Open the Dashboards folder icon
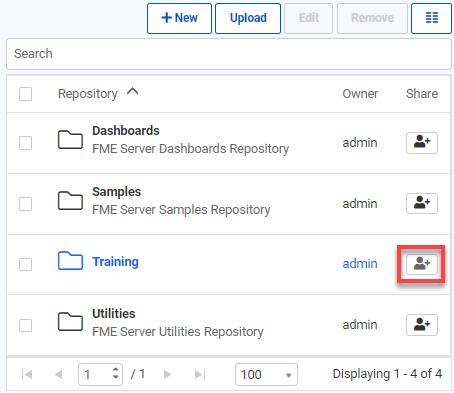The height and width of the screenshot is (393, 454). pyautogui.click(x=70, y=140)
